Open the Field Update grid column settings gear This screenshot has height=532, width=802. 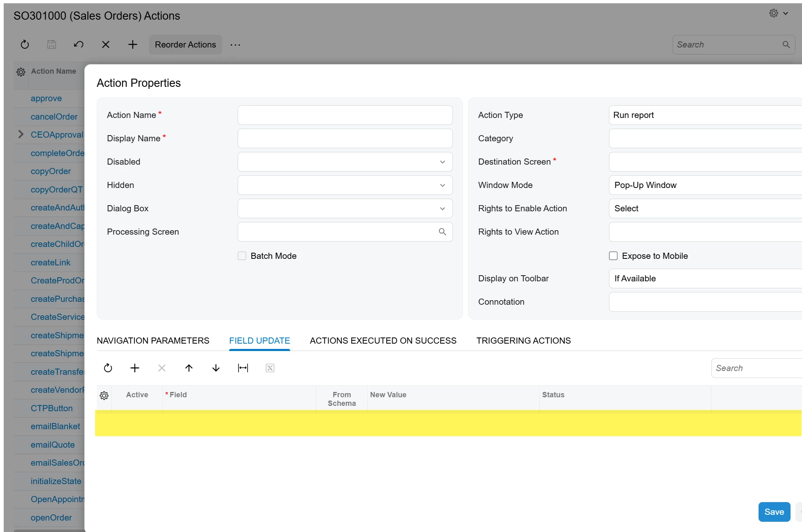click(x=104, y=396)
